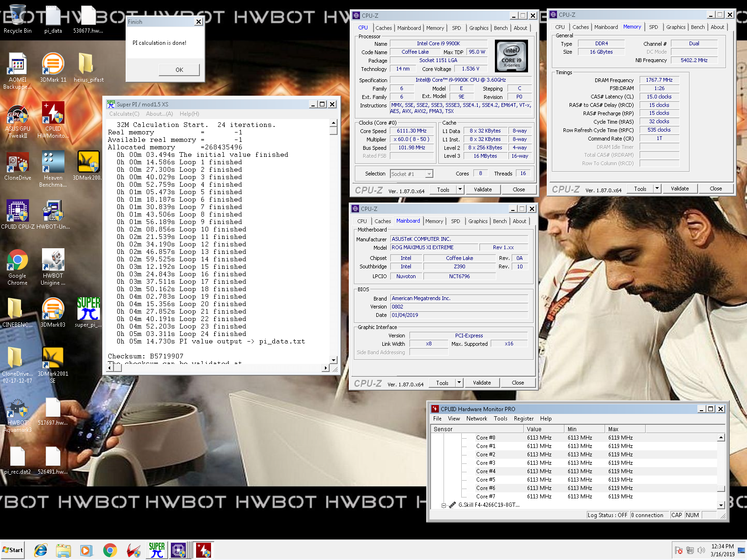Open Calculate menu in Super PI
Image resolution: width=747 pixels, height=560 pixels.
coord(124,114)
